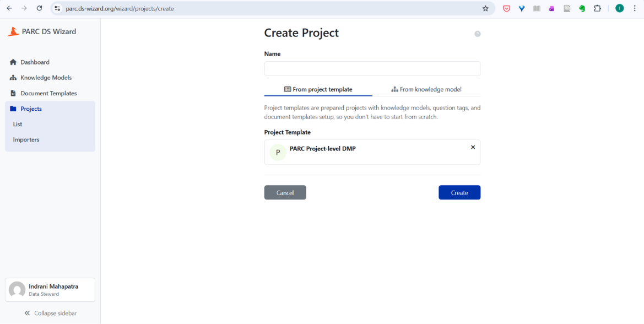Open the browser Extensions puzzle menu
Viewport: 644px width, 324px height.
(597, 8)
